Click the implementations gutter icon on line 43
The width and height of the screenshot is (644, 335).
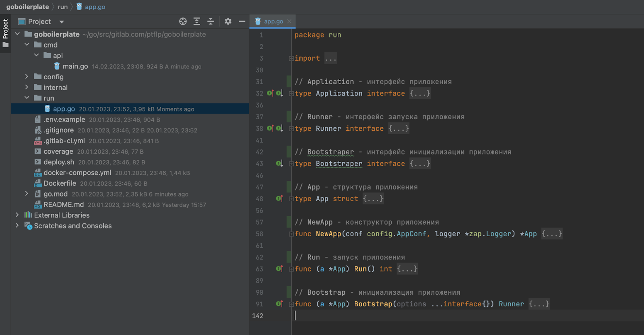279,163
